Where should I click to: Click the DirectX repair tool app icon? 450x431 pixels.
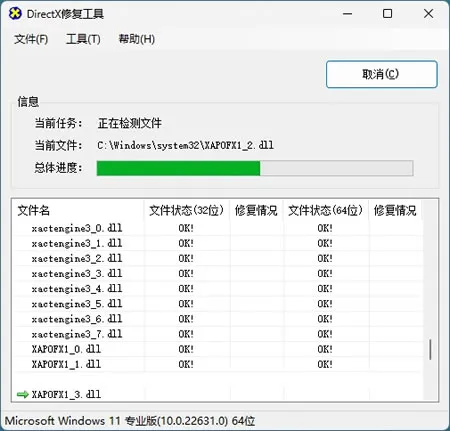tap(15, 14)
